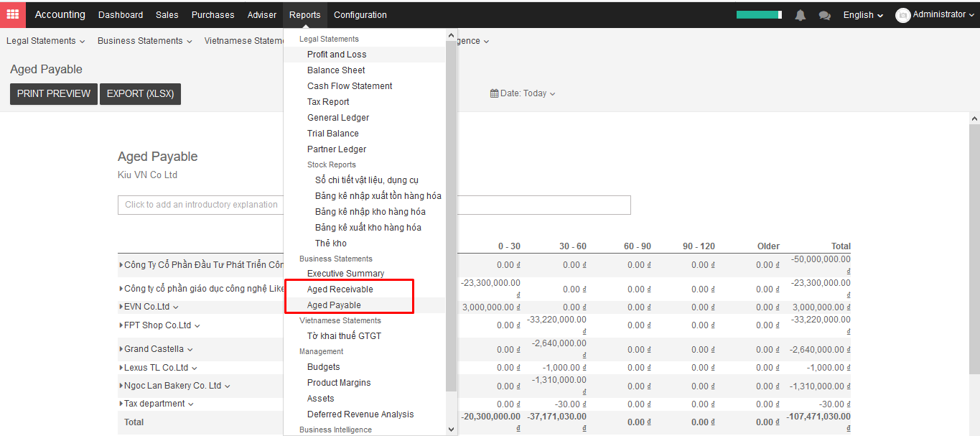The width and height of the screenshot is (980, 436).
Task: Open the English language dropdown
Action: point(864,15)
